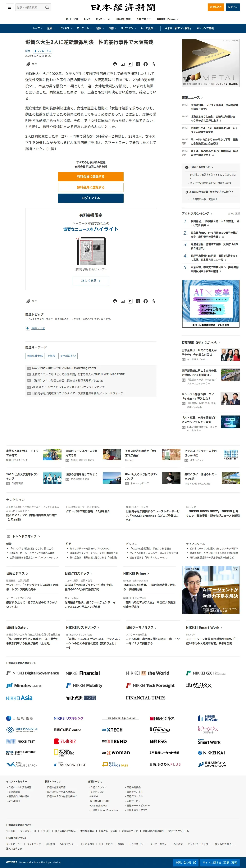Open the 日経会社情報 menu item

[123, 19]
